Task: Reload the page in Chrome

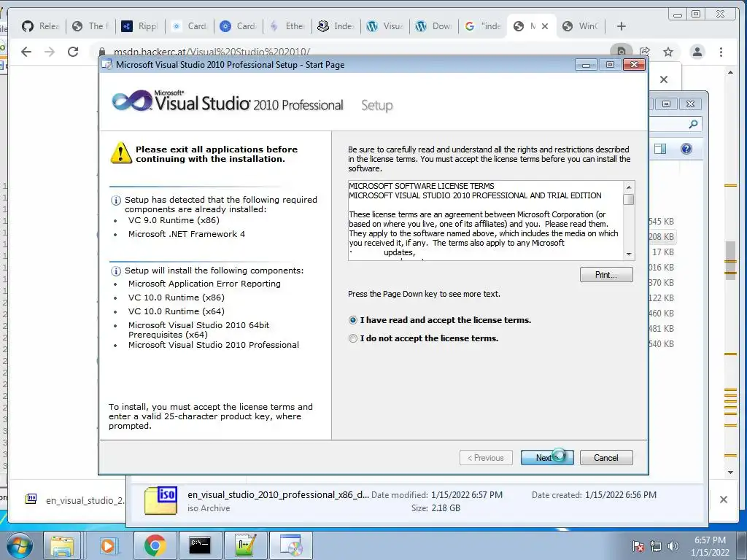Action: click(73, 52)
